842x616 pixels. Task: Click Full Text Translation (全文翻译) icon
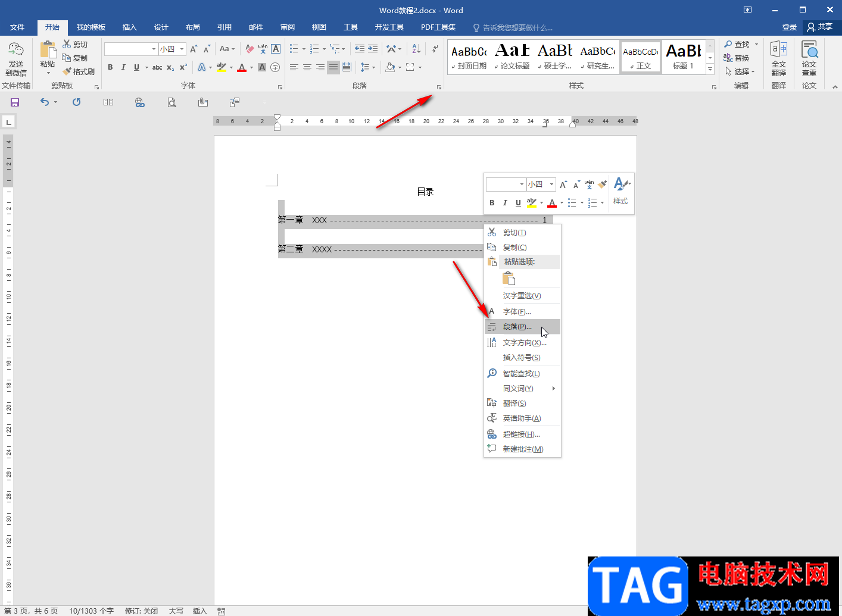[779, 58]
